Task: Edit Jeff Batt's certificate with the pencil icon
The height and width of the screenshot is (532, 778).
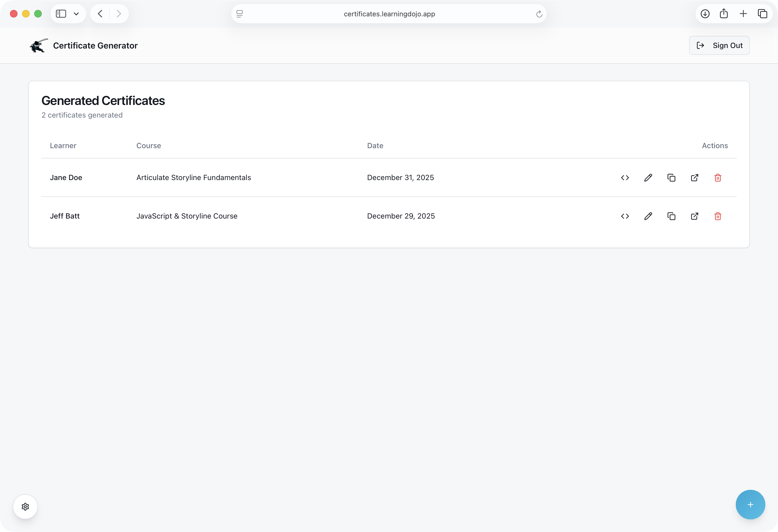Action: click(x=648, y=216)
